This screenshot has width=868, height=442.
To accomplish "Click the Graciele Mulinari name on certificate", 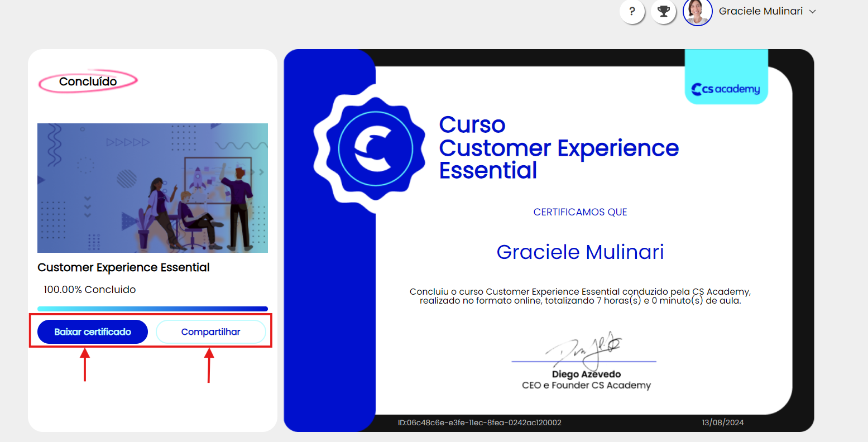I will pos(580,252).
